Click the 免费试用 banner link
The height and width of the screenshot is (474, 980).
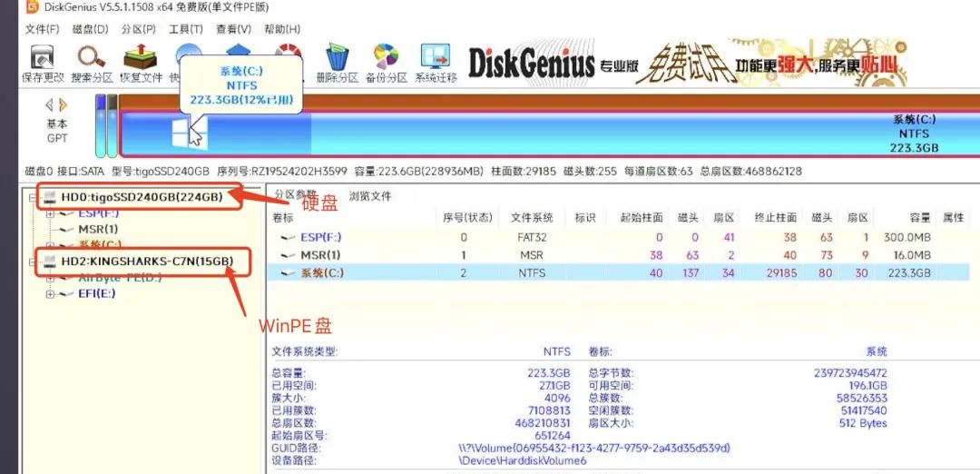tap(684, 63)
